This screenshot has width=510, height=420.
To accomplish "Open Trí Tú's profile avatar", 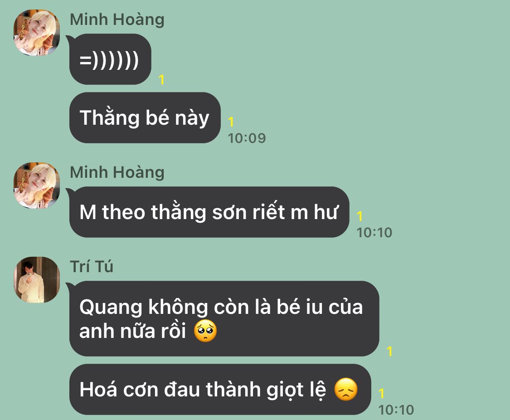I will [37, 280].
